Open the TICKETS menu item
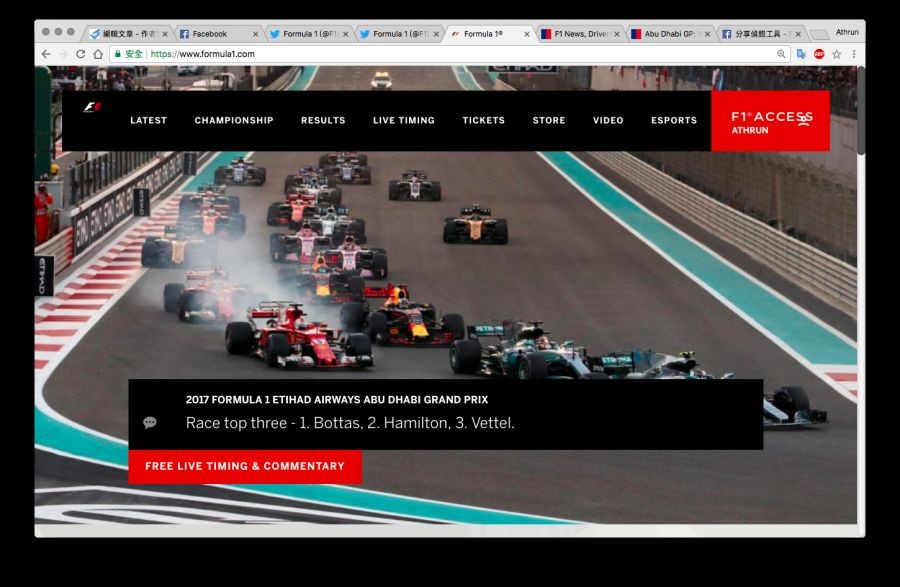 pos(483,120)
